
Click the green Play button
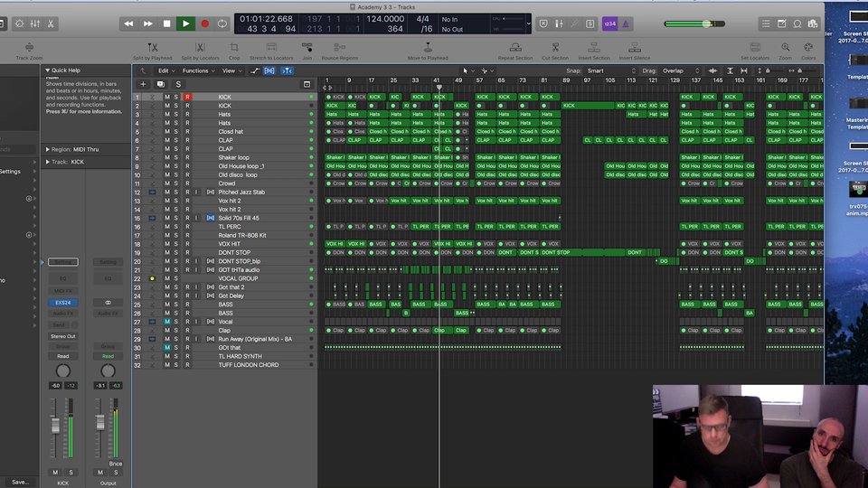(x=185, y=23)
